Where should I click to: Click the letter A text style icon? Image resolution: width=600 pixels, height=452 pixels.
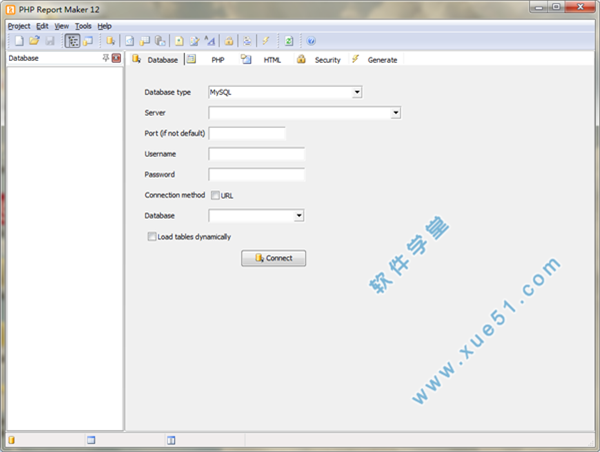point(210,41)
